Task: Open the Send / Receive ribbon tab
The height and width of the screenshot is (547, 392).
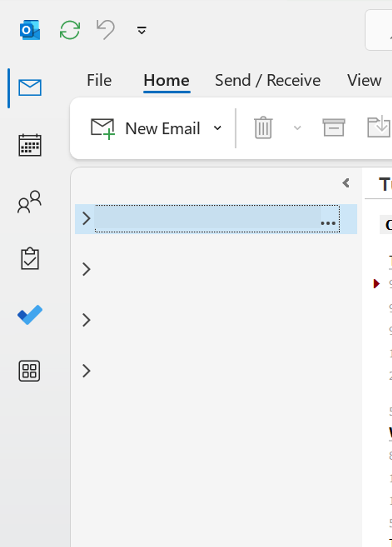Action: [x=268, y=80]
